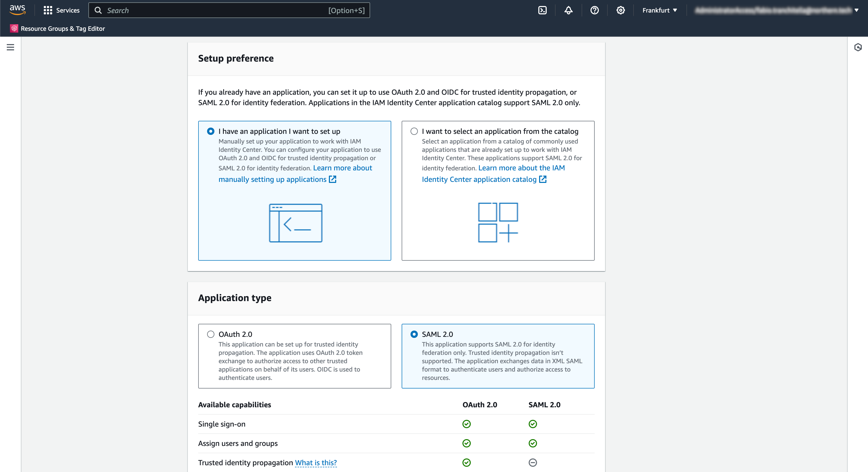The height and width of the screenshot is (472, 868).
Task: Click the notification bell icon
Action: (x=568, y=10)
